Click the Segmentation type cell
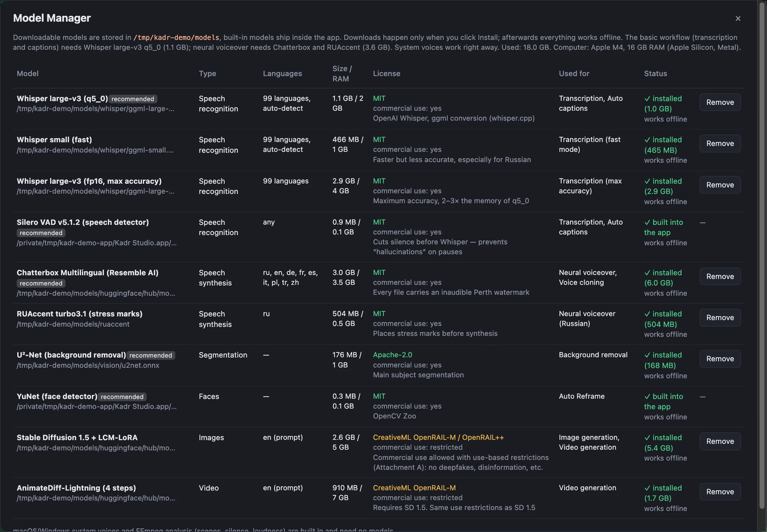The width and height of the screenshot is (767, 532). pos(223,355)
